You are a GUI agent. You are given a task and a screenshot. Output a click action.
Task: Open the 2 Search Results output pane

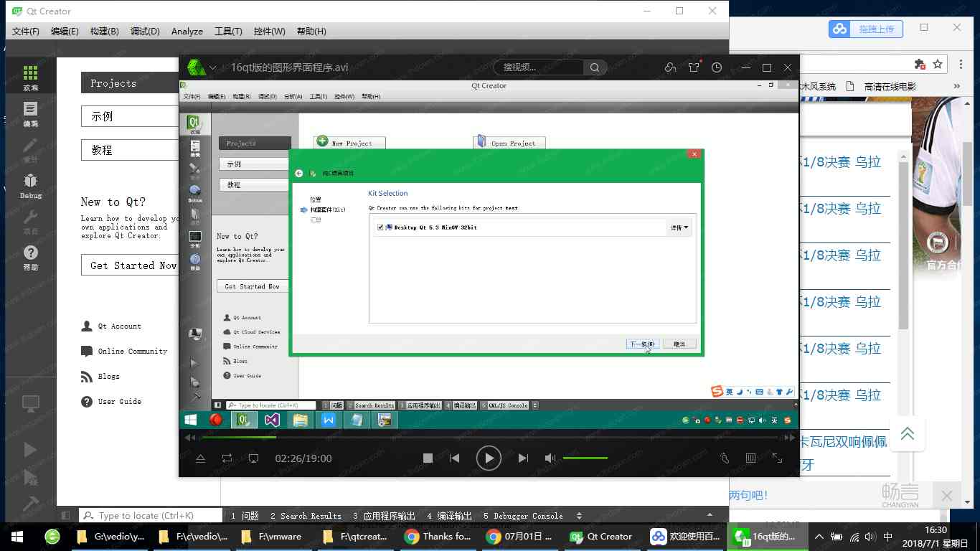[306, 516]
